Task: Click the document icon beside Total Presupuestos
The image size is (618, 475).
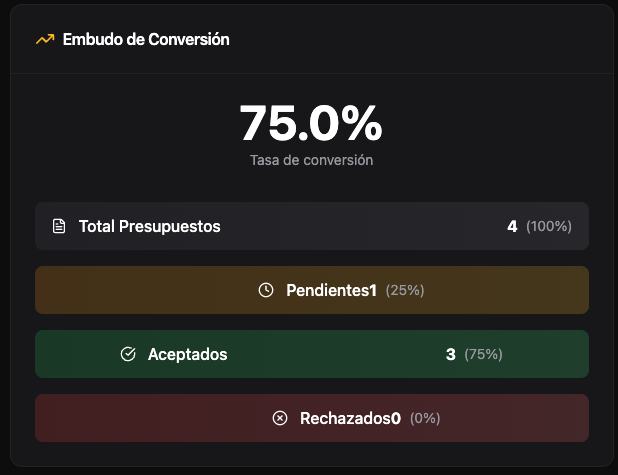Action: coord(59,226)
